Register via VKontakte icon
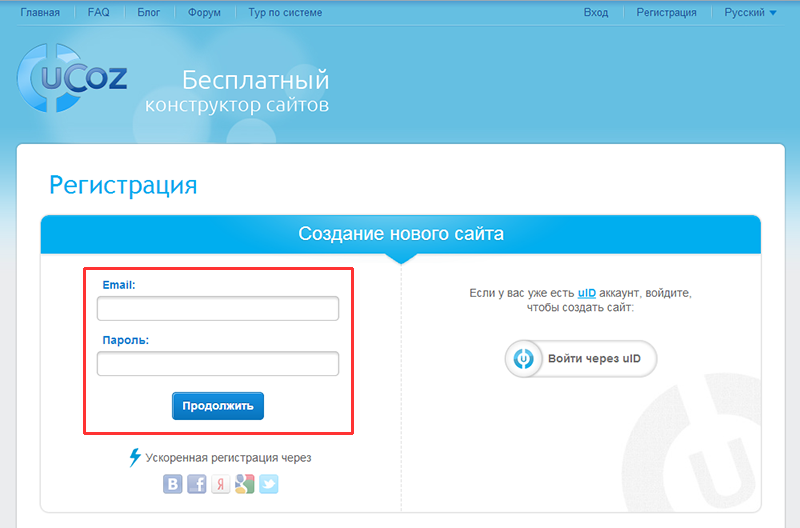Image resolution: width=800 pixels, height=528 pixels. tap(172, 484)
